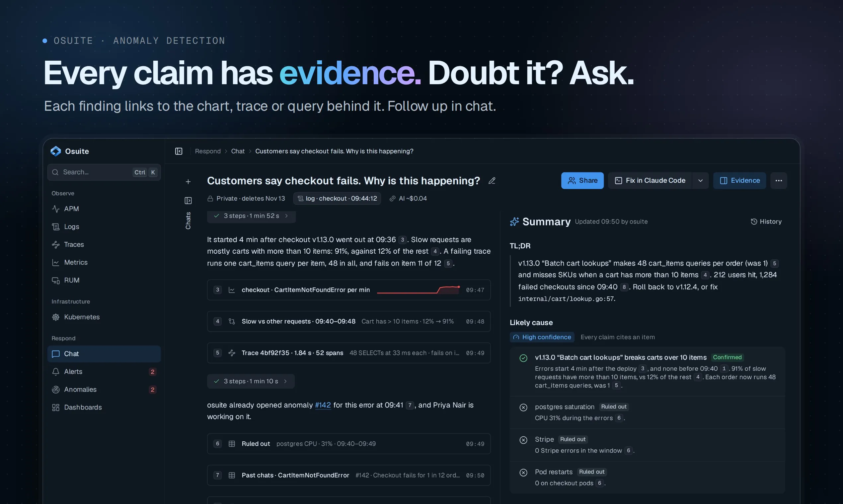Click the 'AI ~$0.04' cost label
The height and width of the screenshot is (504, 843).
pyautogui.click(x=408, y=198)
